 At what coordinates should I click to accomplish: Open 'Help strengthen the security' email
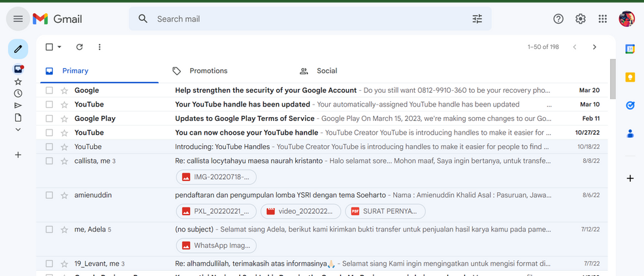click(x=322, y=90)
